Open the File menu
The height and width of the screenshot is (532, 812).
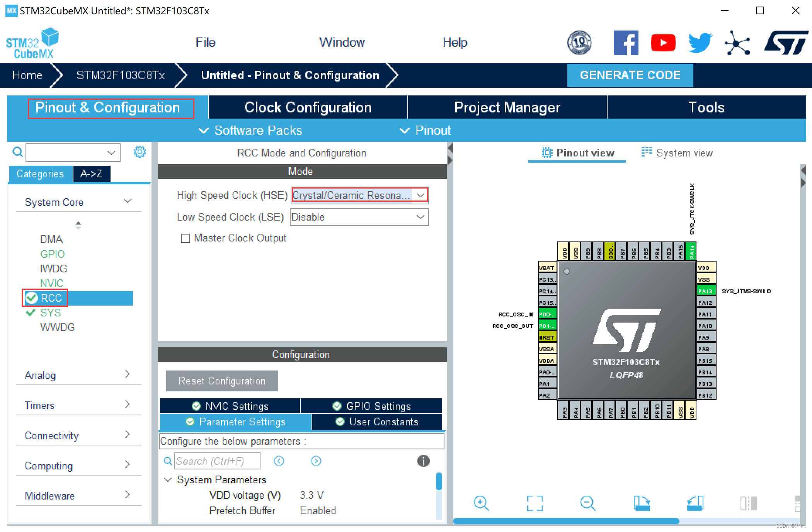(x=205, y=42)
